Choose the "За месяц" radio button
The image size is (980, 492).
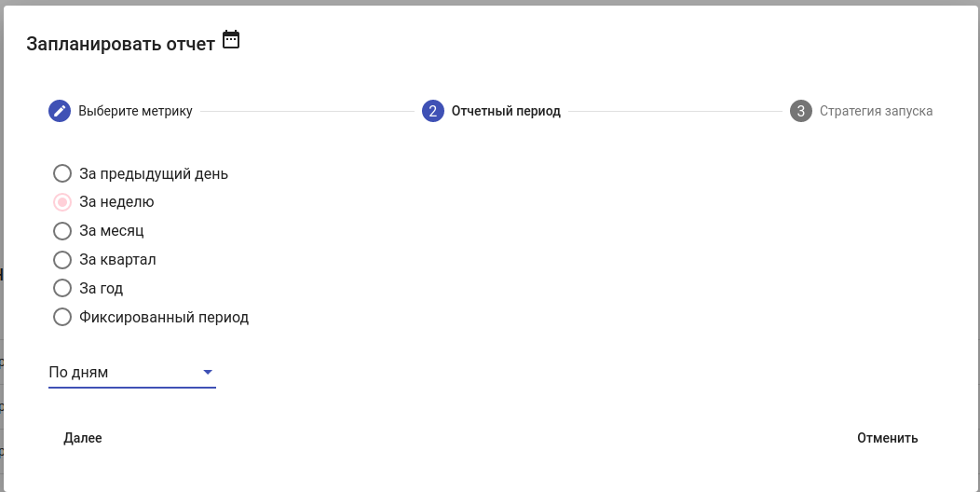click(x=62, y=231)
